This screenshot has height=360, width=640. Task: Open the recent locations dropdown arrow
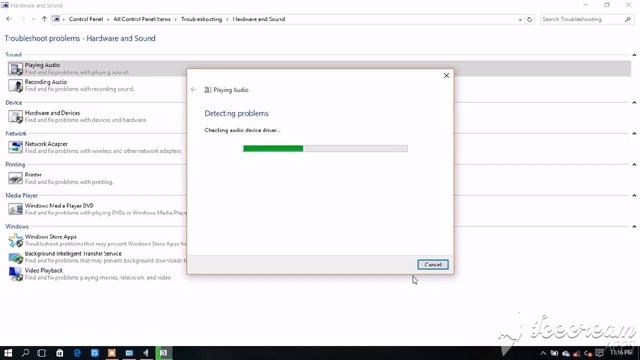33,19
